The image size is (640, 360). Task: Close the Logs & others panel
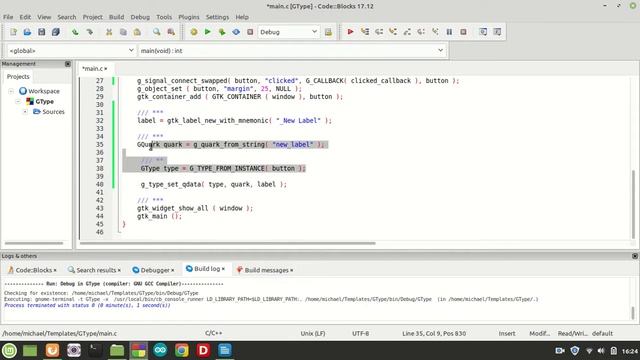pyautogui.click(x=635, y=256)
